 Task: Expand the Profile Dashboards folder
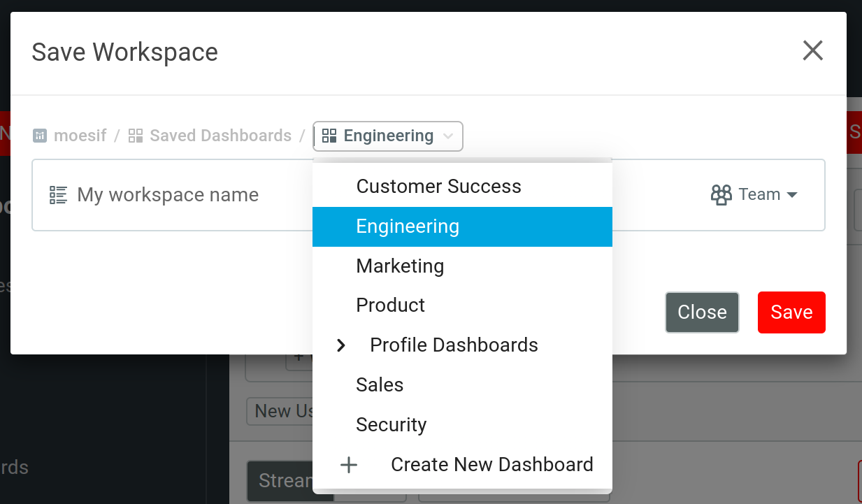pyautogui.click(x=340, y=345)
